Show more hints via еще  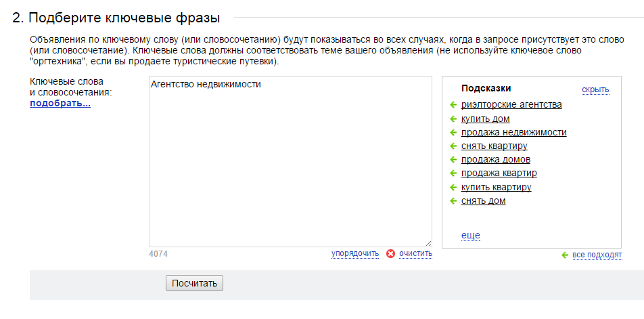(x=471, y=236)
